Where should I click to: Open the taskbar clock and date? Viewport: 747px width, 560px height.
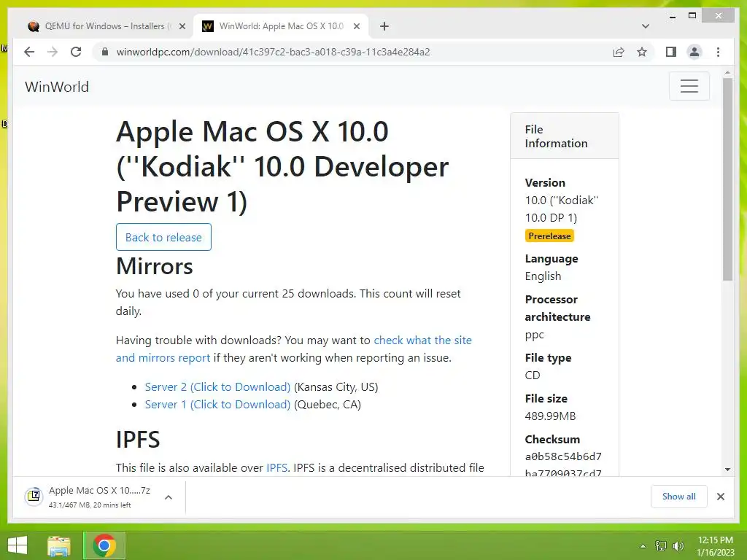tap(716, 546)
